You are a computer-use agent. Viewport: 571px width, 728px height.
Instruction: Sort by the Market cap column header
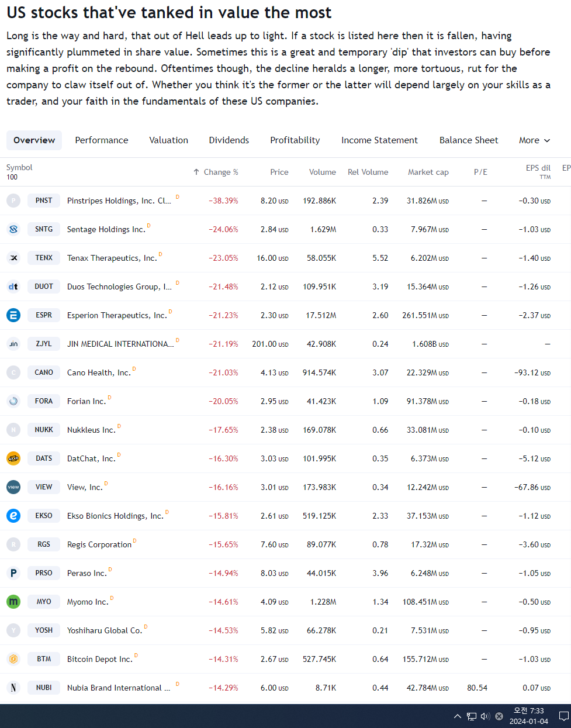pos(428,172)
